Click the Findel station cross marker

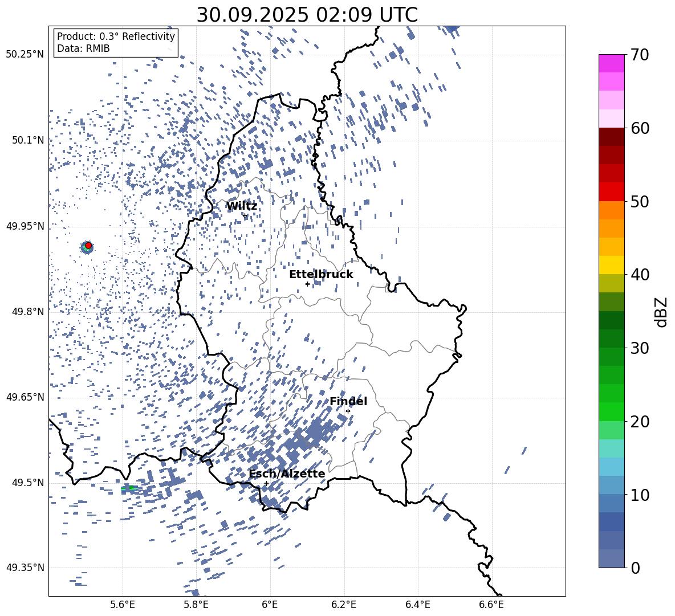pos(348,411)
